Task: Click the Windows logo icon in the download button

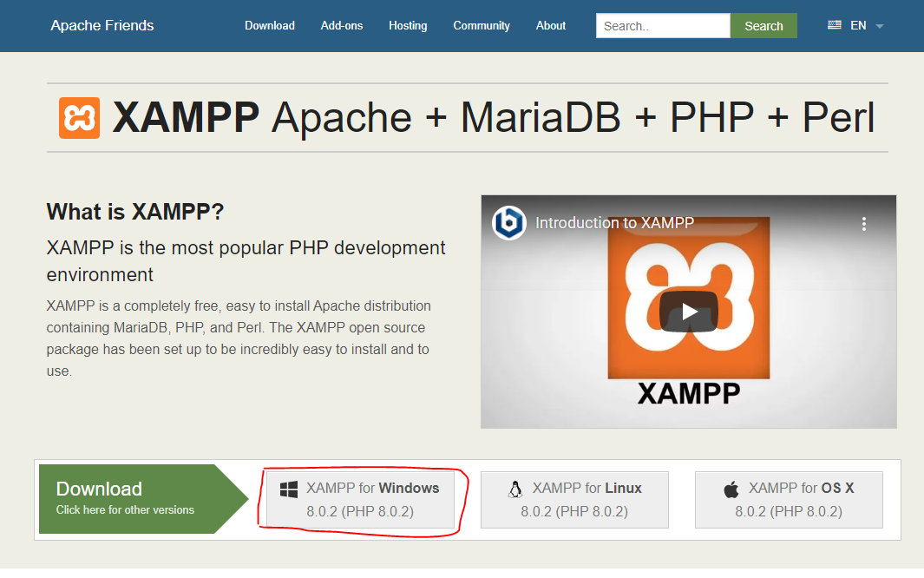Action: [289, 489]
